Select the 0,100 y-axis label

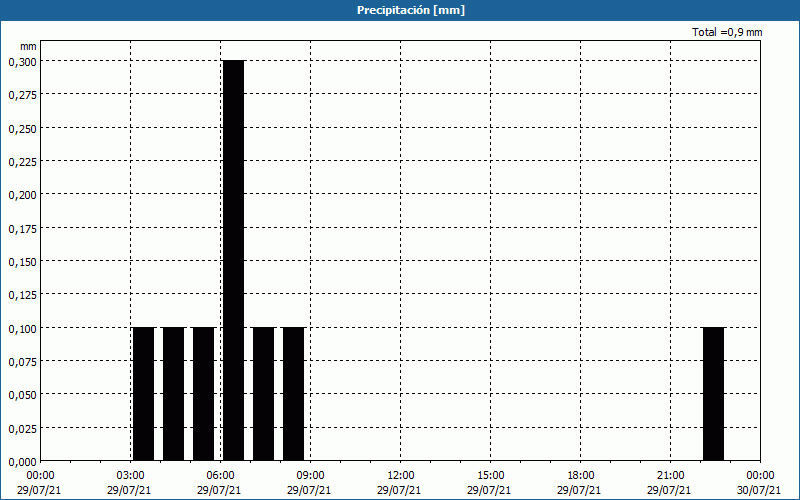click(x=22, y=329)
